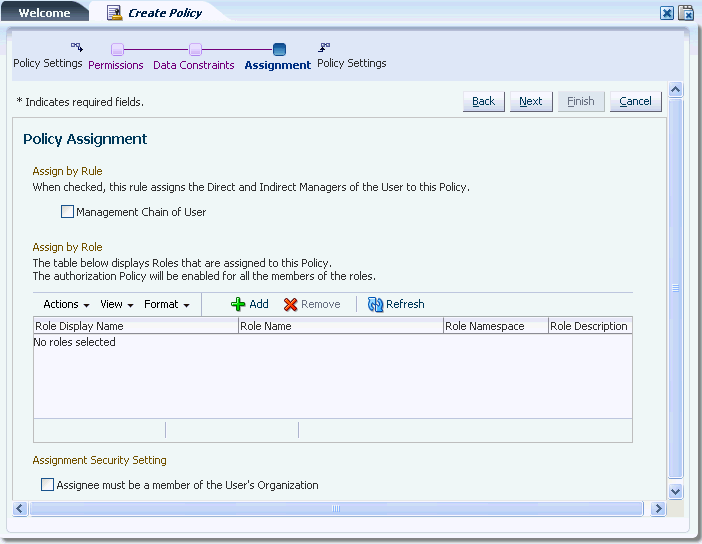Viewport: 702px width, 544px height.
Task: Click the horizontal scrollbar thumb
Action: [x=336, y=508]
